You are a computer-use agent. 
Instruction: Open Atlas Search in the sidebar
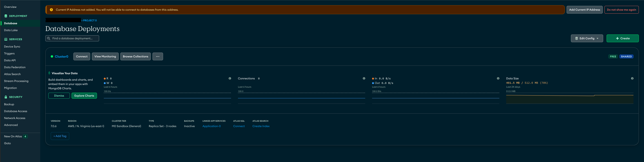12,74
